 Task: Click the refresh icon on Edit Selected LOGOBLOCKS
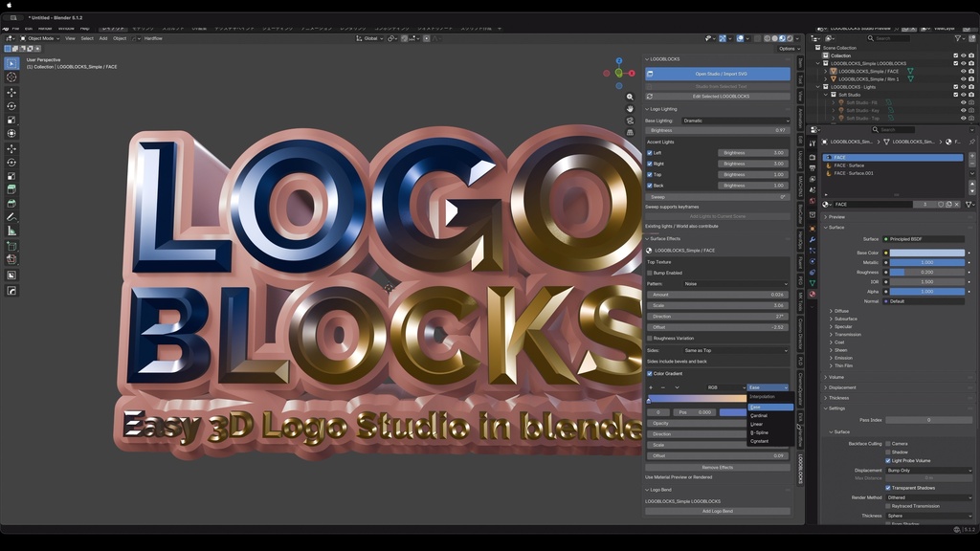tap(650, 97)
